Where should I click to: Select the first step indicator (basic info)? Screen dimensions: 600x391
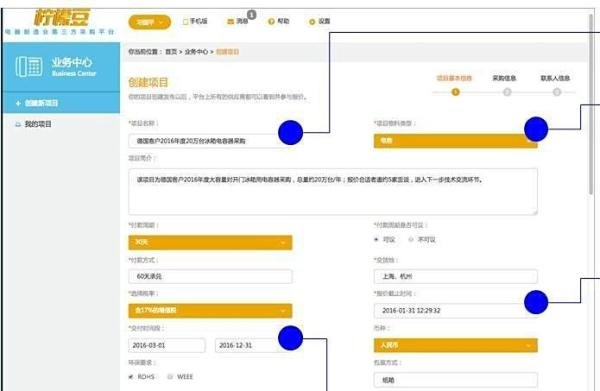coord(455,92)
